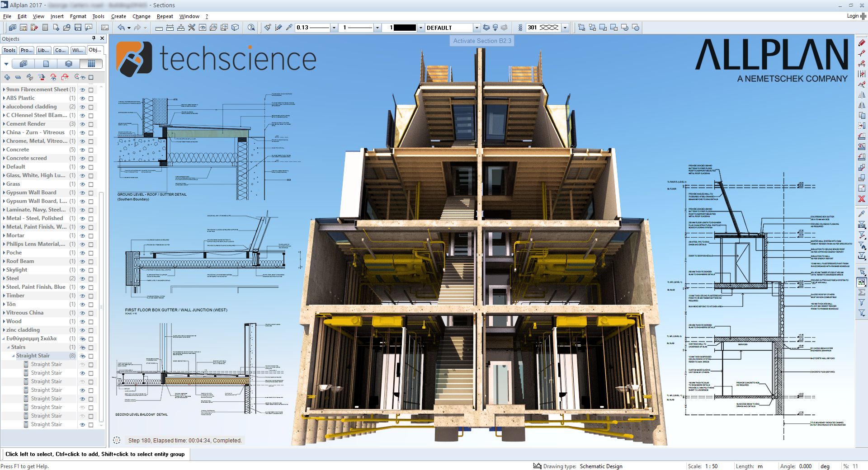Viewport: 868px width, 470px height.
Task: Click the 3D box isometric view icon in the toolbar
Action: coord(235,27)
